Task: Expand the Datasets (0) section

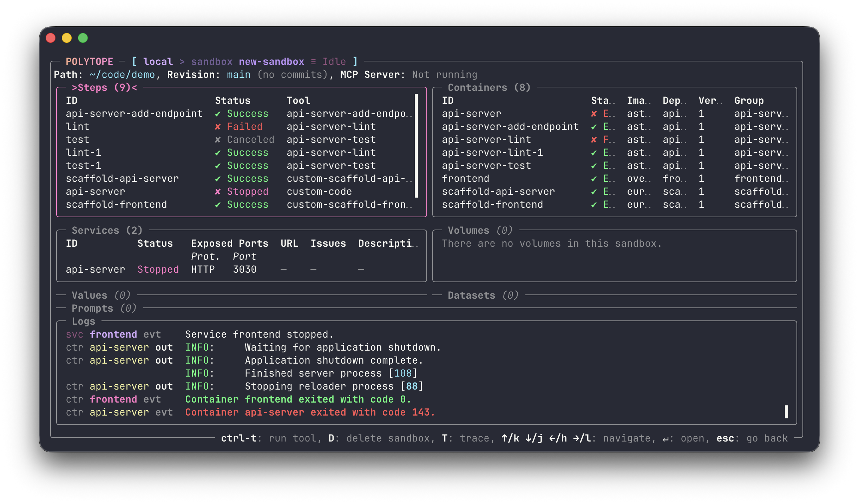Action: [x=483, y=295]
